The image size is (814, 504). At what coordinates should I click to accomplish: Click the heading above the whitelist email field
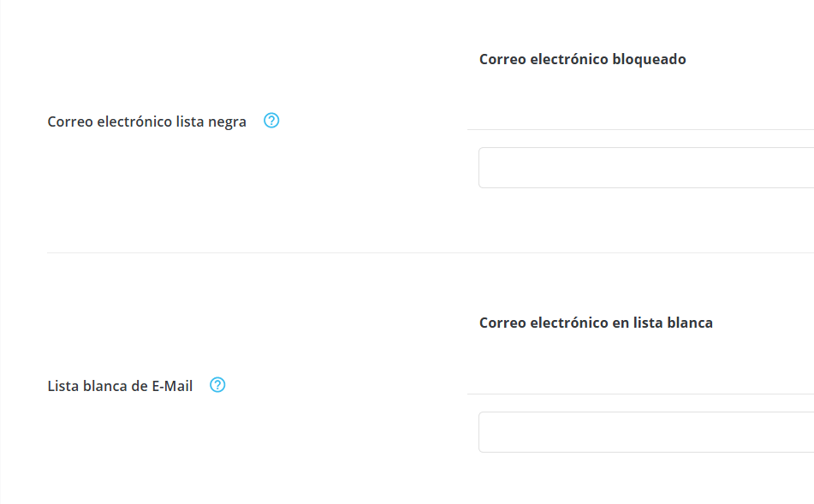(x=596, y=323)
